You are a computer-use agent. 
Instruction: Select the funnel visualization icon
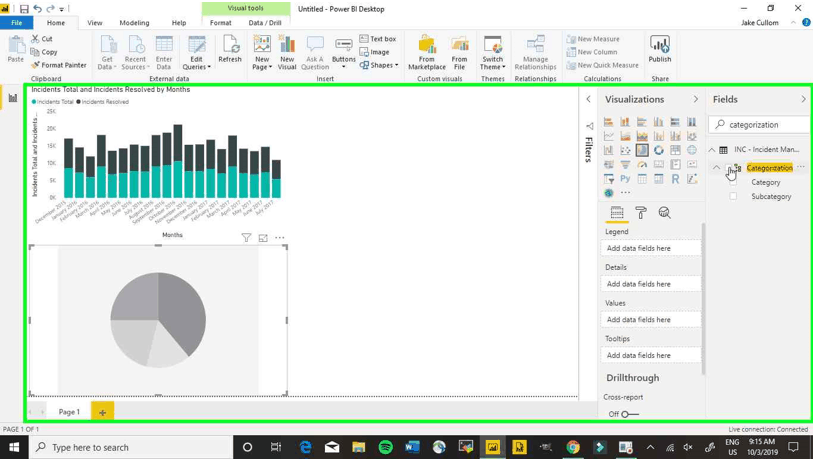[625, 165]
